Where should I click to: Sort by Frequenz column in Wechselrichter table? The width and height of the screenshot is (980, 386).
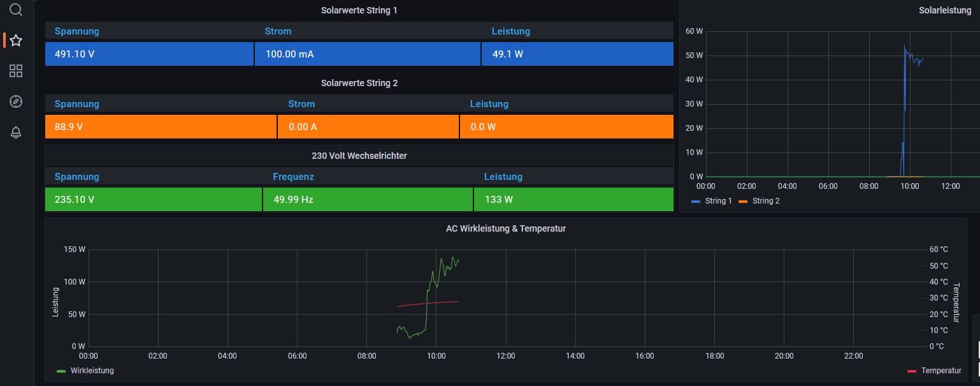(293, 177)
